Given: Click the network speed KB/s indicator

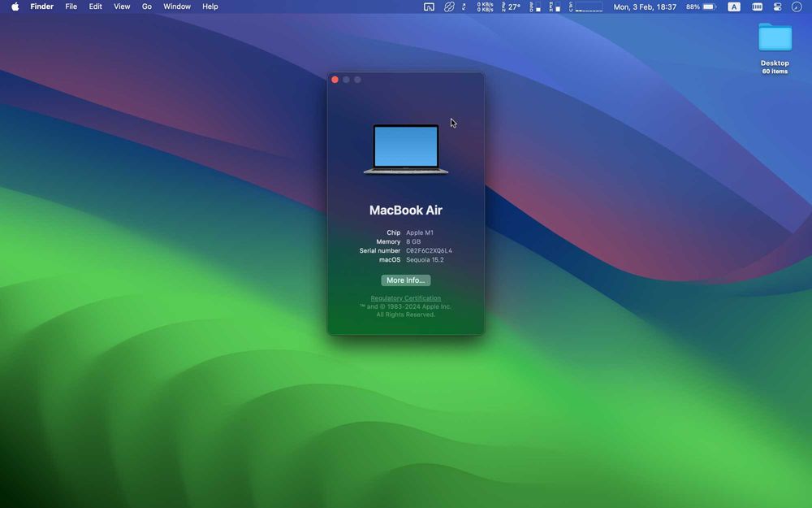Looking at the screenshot, I should point(485,7).
